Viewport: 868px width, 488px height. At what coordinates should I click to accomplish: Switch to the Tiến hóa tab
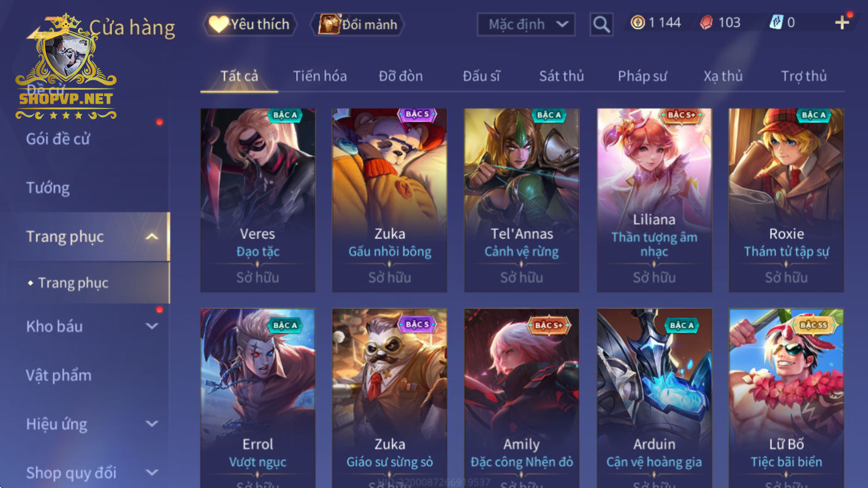point(320,76)
